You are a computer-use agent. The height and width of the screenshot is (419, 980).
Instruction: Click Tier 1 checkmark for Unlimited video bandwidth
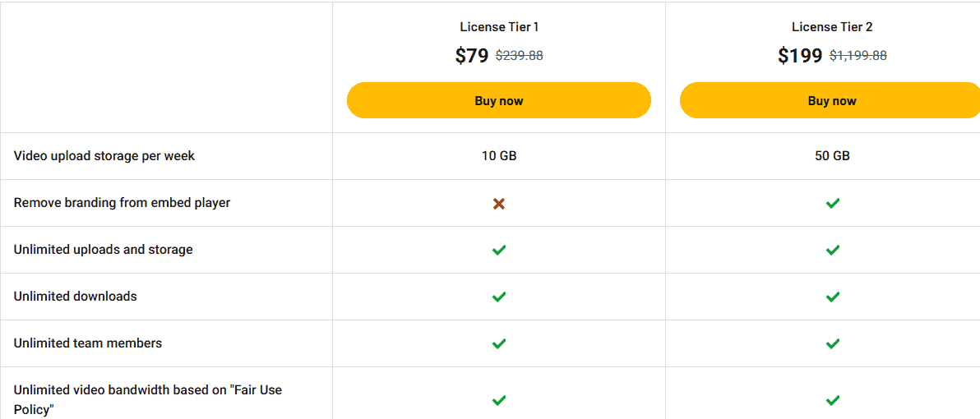[x=499, y=400]
